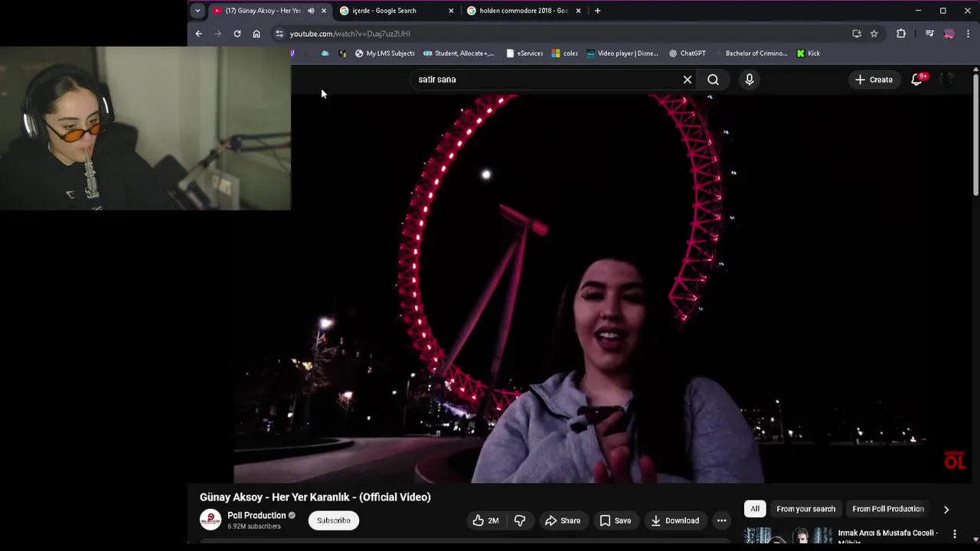This screenshot has height=551, width=980.
Task: Switch to the holden commodore 2018 tab
Action: point(524,11)
